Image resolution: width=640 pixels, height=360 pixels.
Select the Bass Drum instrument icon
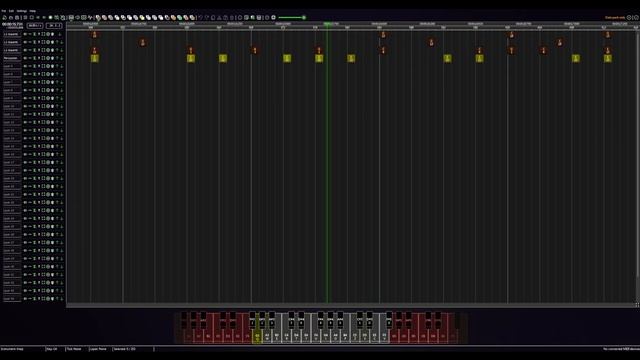click(110, 18)
